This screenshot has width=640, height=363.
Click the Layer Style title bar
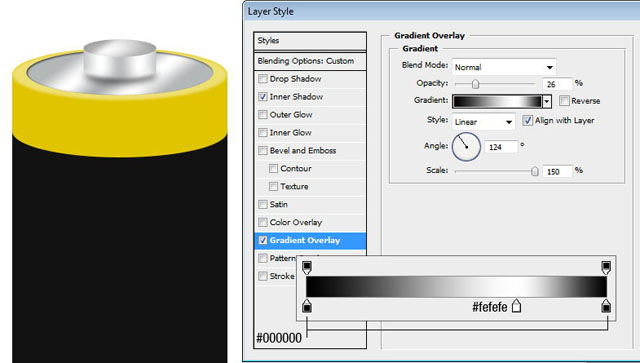tap(442, 11)
